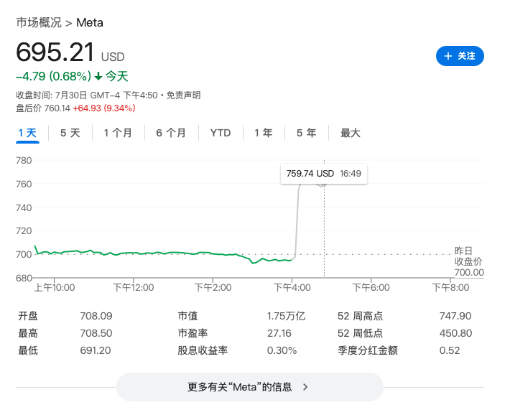Click the 盘后价 760.14 after-hours price

tap(43, 108)
